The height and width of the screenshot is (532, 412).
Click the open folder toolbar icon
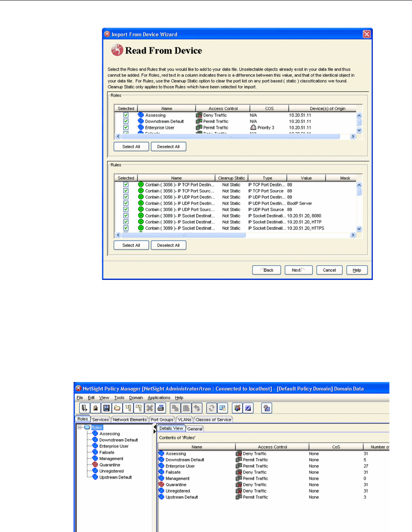(x=117, y=408)
